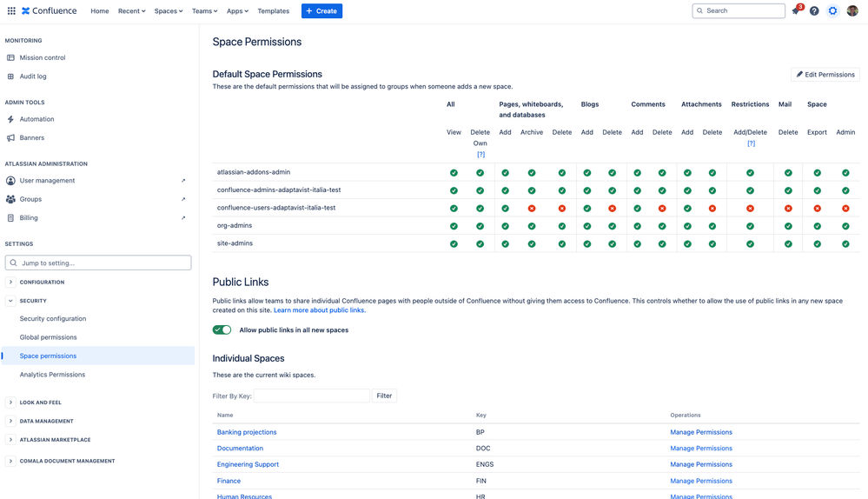Open the Apps dropdown menu
The width and height of the screenshot is (868, 499).
pos(237,11)
